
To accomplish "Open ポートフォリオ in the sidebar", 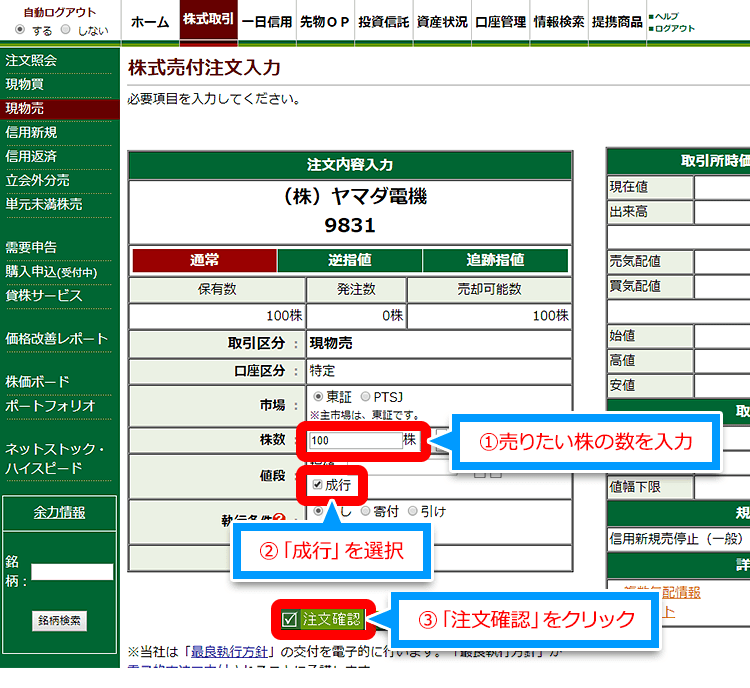I will click(50, 406).
